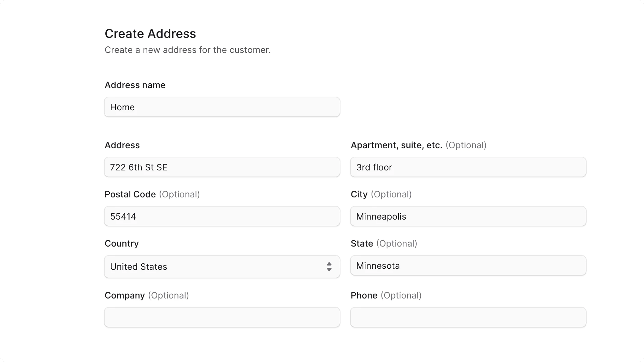
Task: Focus the City field containing Minneapolis
Action: point(468,216)
